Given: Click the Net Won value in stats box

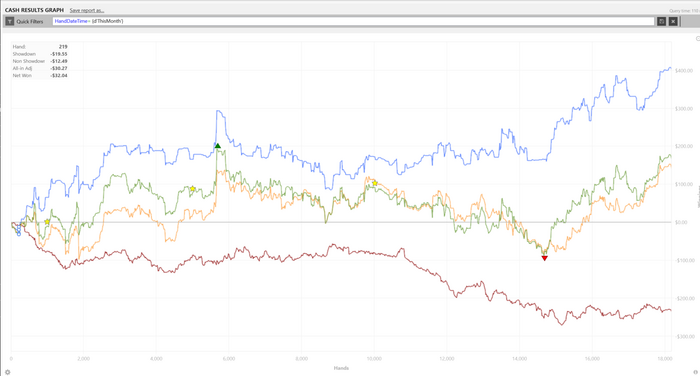Looking at the screenshot, I should [59, 75].
